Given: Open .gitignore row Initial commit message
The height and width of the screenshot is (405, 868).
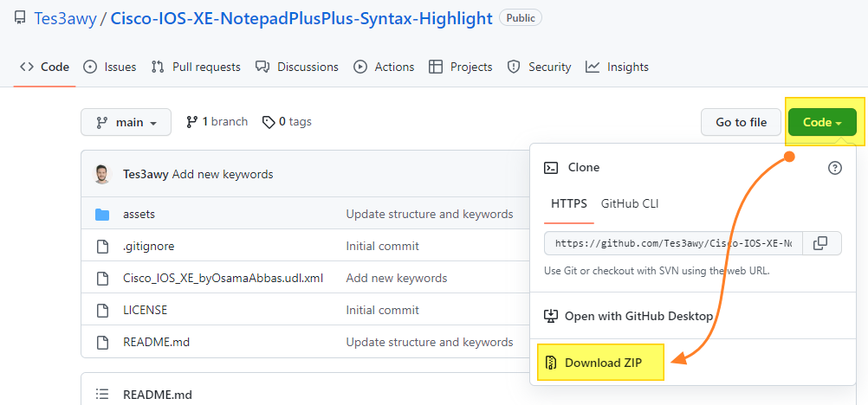Looking at the screenshot, I should [383, 247].
